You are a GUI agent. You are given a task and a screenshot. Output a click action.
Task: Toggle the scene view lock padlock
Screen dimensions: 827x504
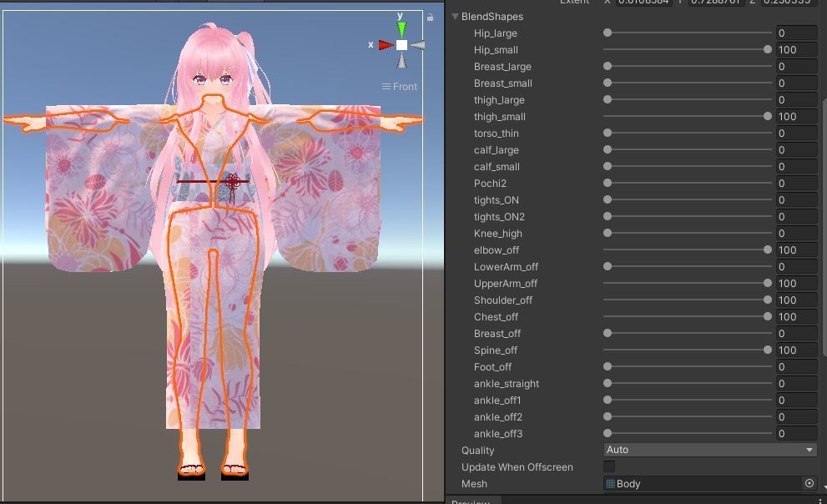coord(430,18)
